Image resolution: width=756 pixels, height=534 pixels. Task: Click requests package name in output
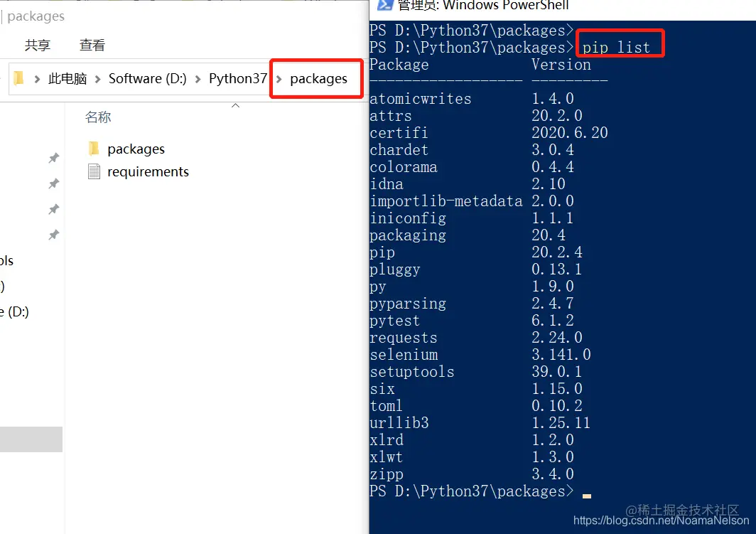point(404,338)
